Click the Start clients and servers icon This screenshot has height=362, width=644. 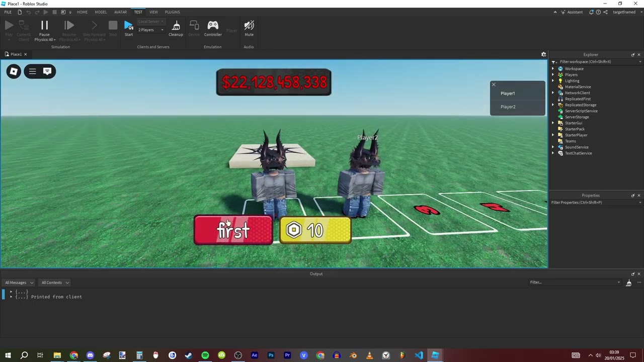[x=129, y=25]
